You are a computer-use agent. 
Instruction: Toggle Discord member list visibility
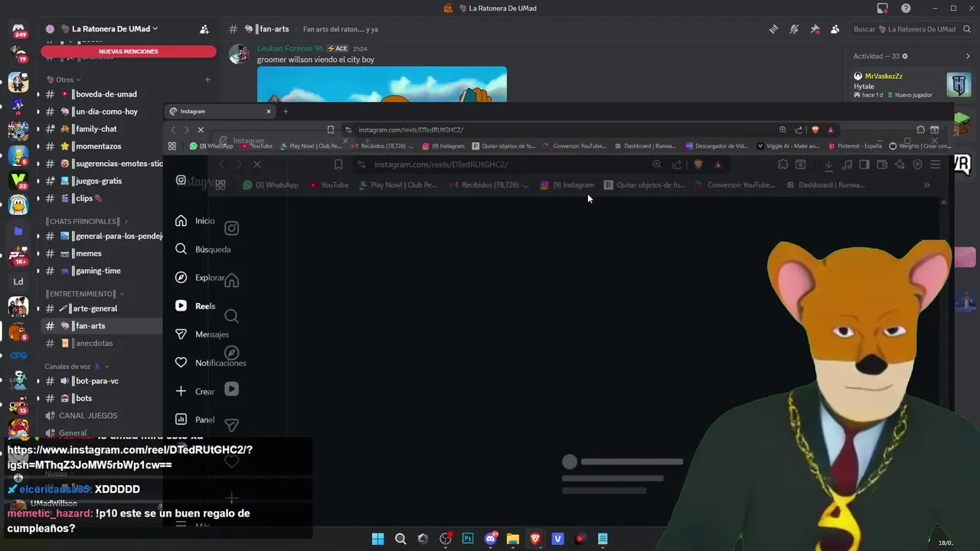(x=835, y=29)
